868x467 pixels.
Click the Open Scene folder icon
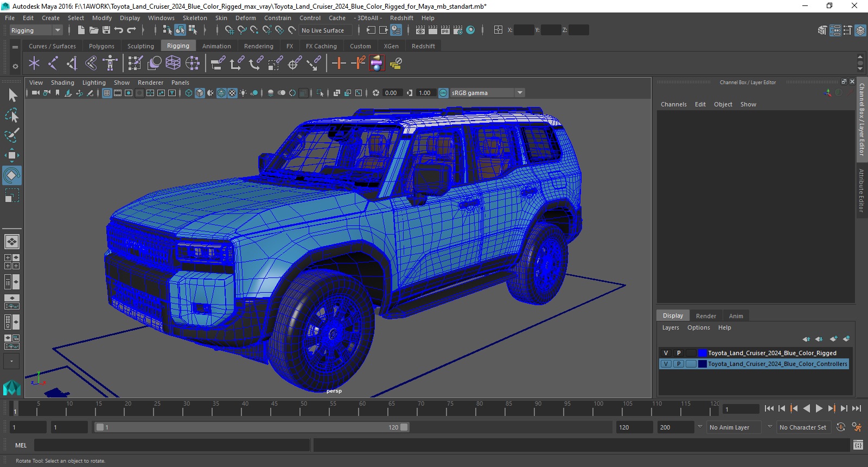[x=94, y=30]
